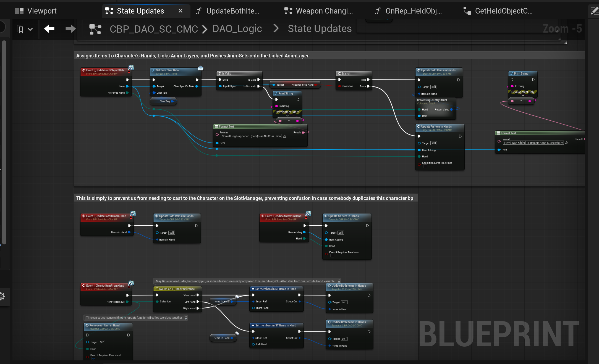
Task: Expand the top-right Print String node options
Action: pyautogui.click(x=523, y=96)
